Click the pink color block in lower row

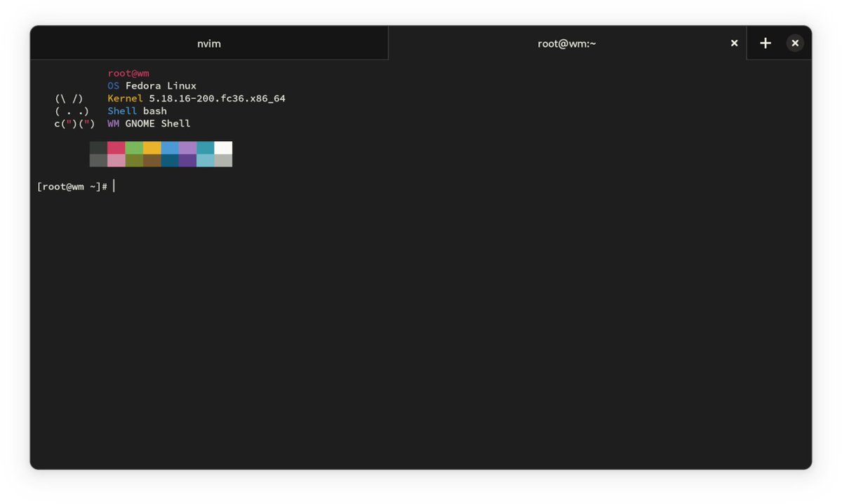click(116, 161)
